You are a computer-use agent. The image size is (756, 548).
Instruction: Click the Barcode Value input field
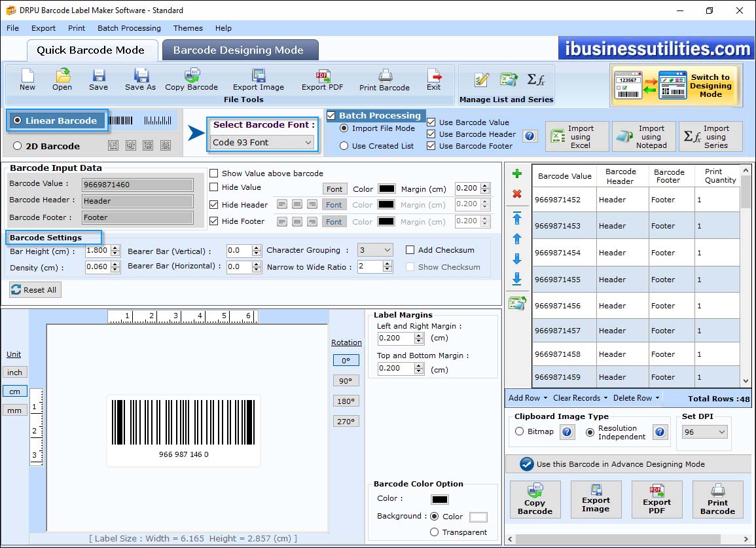(x=137, y=184)
